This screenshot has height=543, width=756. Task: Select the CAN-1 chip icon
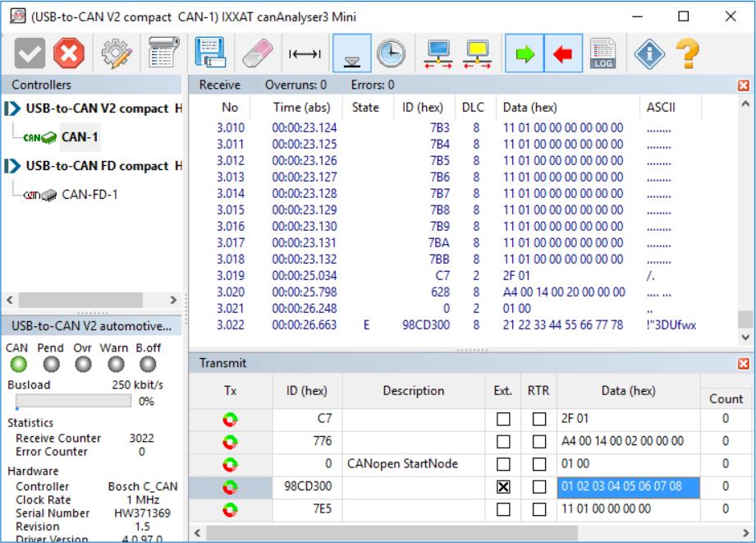point(39,137)
